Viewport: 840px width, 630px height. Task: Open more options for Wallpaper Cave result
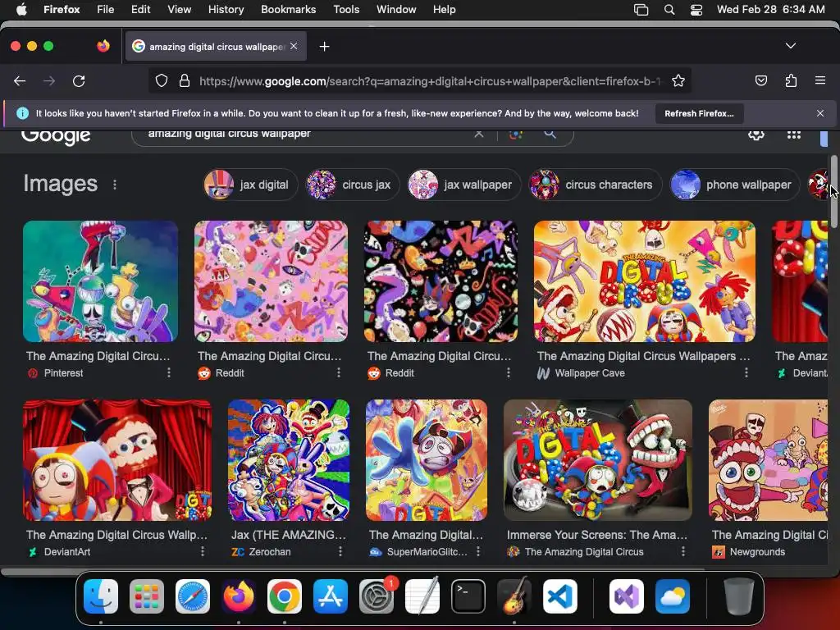[x=746, y=373]
